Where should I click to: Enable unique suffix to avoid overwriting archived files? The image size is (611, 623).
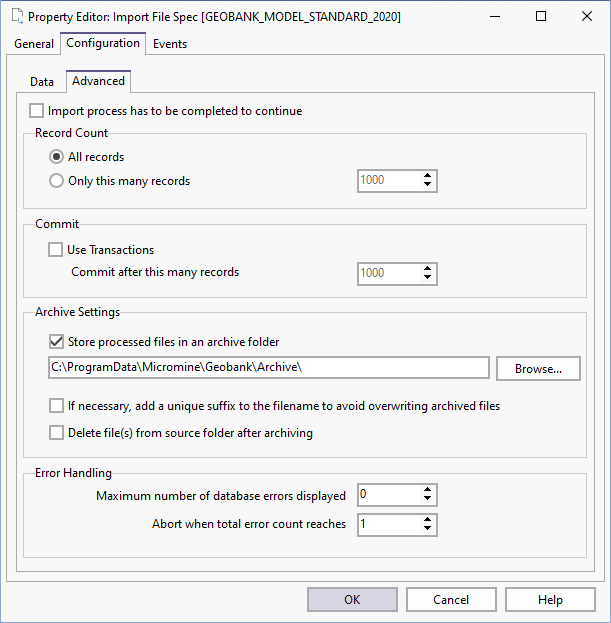pyautogui.click(x=56, y=406)
